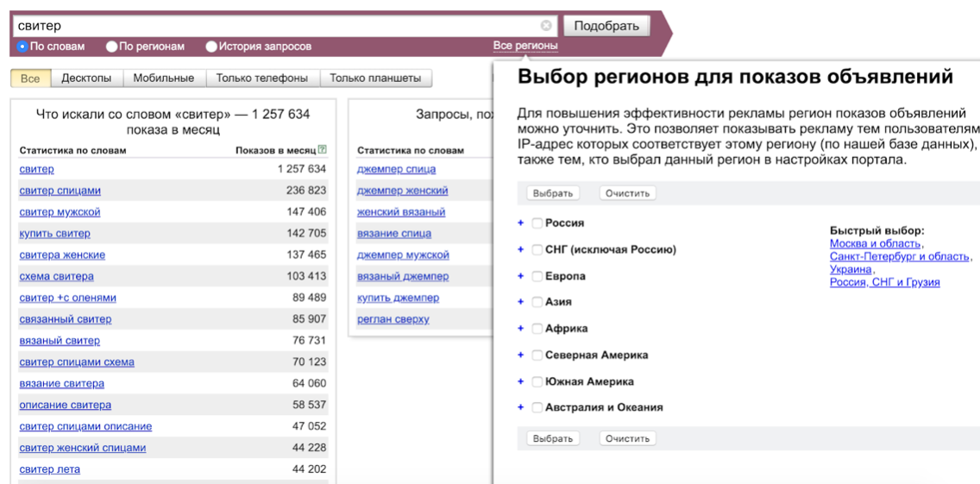Enable the Европа checkbox
Viewport: 980px width, 484px height.
[x=537, y=277]
